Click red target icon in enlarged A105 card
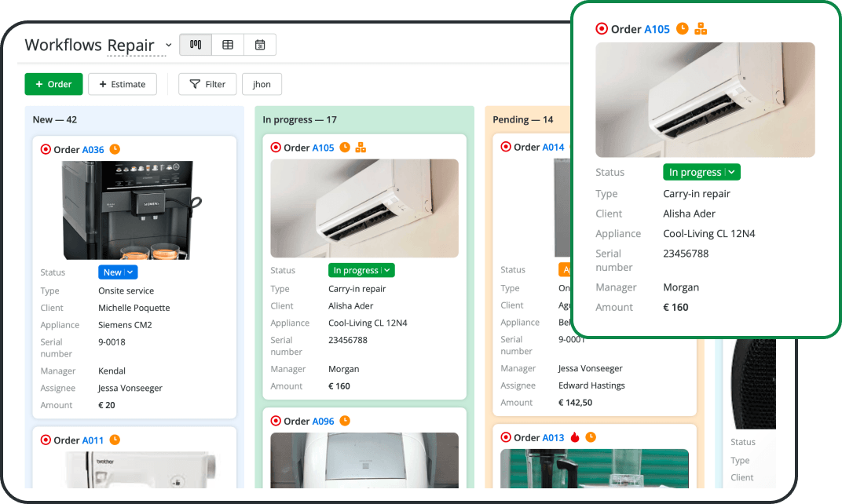The width and height of the screenshot is (842, 504). [602, 28]
